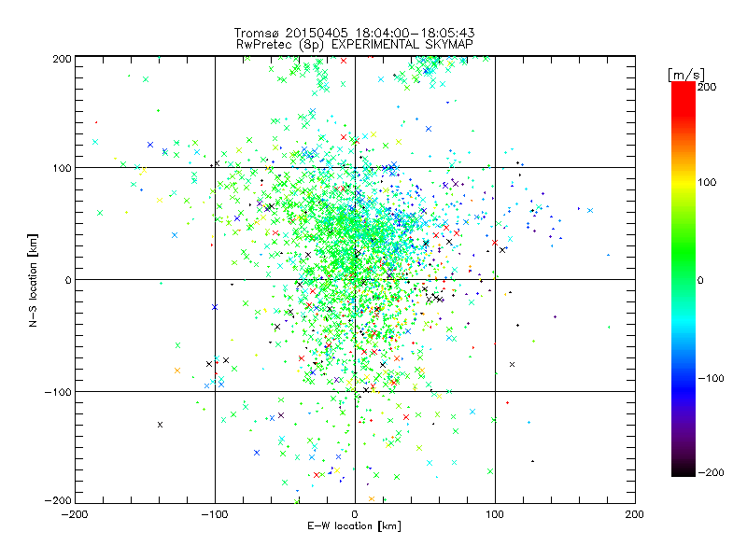The width and height of the screenshot is (747, 560).
Task: Click the x-axis 100 tick label
Action: point(495,514)
